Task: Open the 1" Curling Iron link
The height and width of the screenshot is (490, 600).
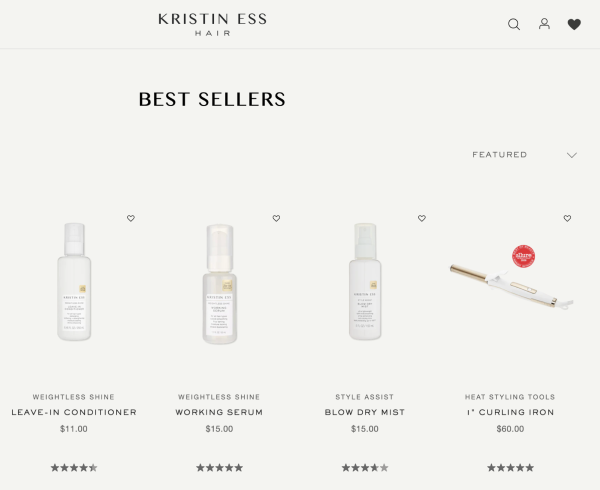Action: pyautogui.click(x=510, y=412)
